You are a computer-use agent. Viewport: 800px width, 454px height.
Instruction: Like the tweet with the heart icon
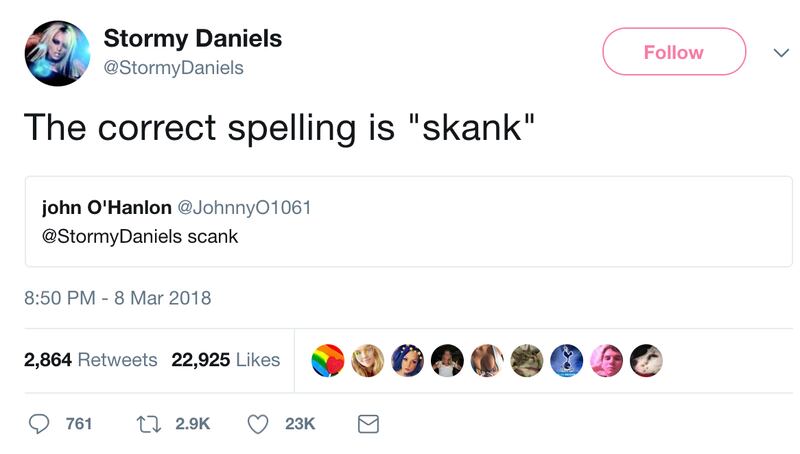tap(257, 424)
